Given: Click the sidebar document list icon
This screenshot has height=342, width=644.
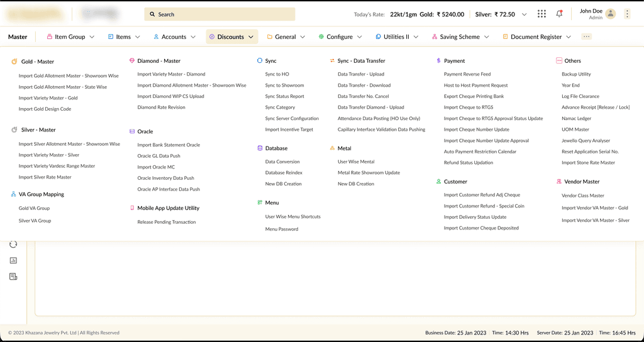Looking at the screenshot, I should [x=13, y=277].
